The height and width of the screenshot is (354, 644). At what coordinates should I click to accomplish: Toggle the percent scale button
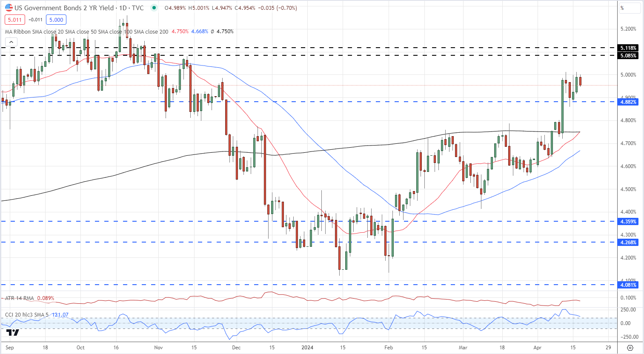point(630,8)
